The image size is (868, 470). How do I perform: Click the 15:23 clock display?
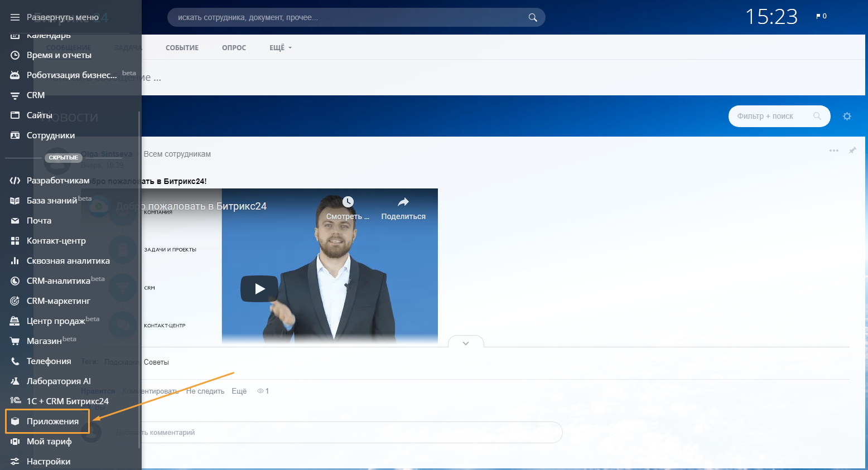pyautogui.click(x=771, y=17)
